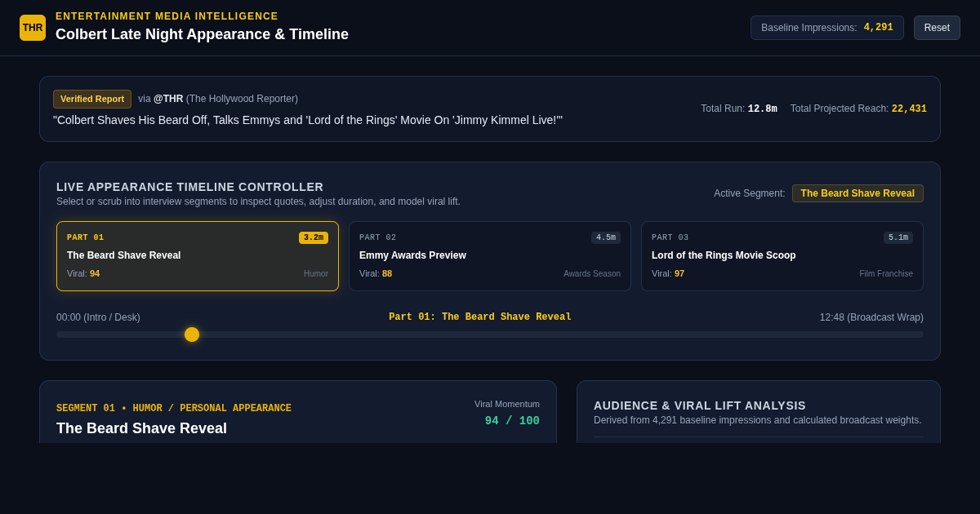980x514 pixels.
Task: Click the 12:48 (Broadcast Wrap) label
Action: [871, 317]
